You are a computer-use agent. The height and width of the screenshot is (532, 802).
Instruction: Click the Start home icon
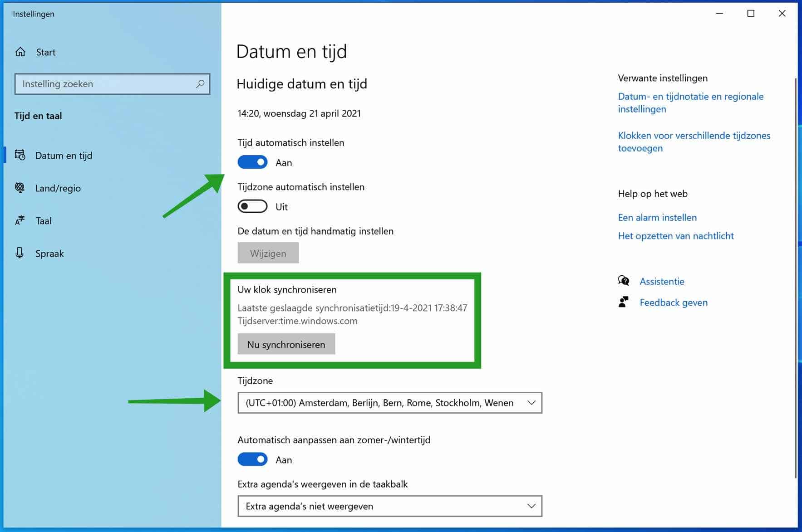20,52
